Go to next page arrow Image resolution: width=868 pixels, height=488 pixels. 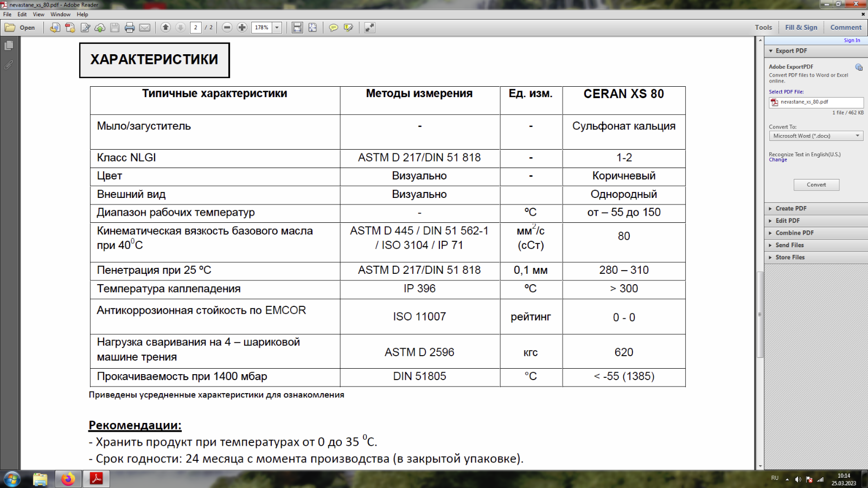181,28
